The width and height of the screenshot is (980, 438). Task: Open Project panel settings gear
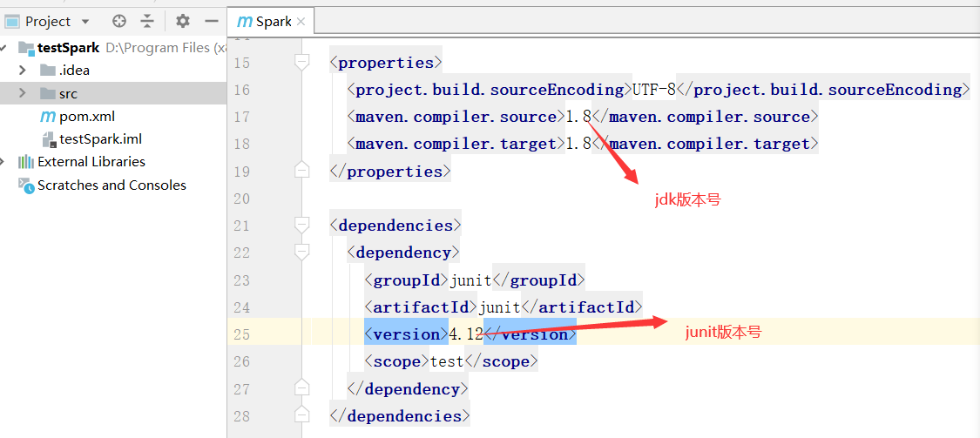[x=183, y=21]
